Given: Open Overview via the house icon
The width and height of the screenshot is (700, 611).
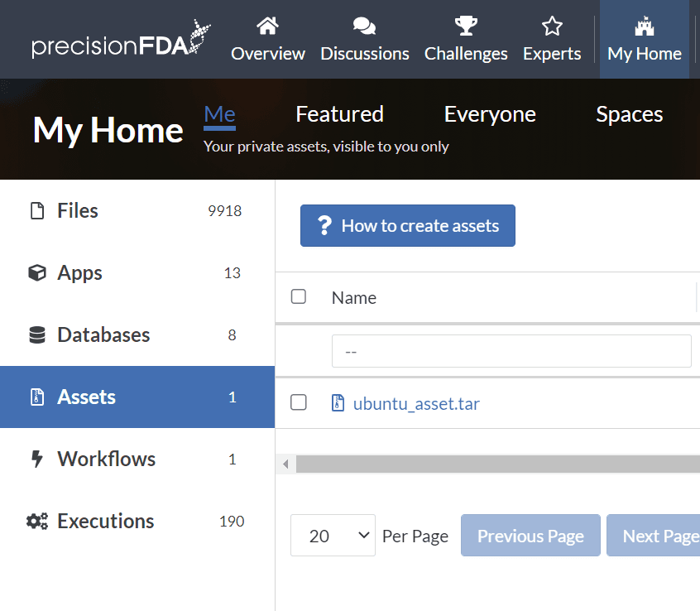Looking at the screenshot, I should pos(267,26).
